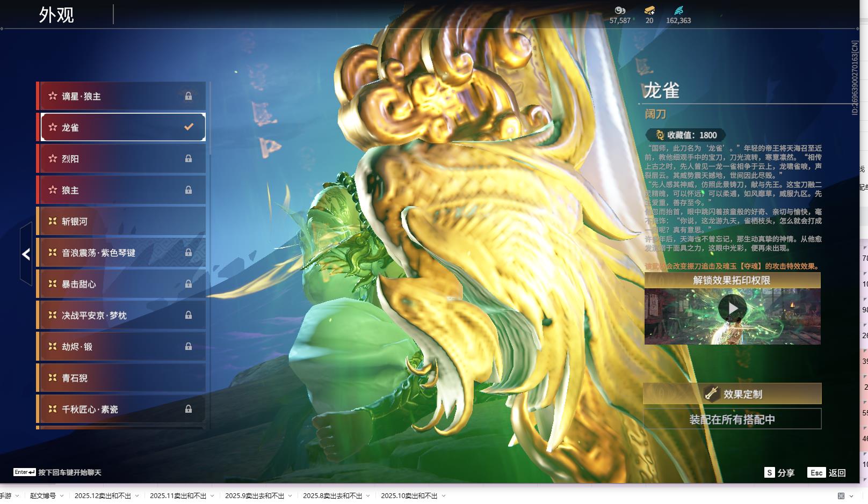This screenshot has height=504, width=868.
Task: Click the gold ticket currency icon showing 20
Action: [x=649, y=10]
